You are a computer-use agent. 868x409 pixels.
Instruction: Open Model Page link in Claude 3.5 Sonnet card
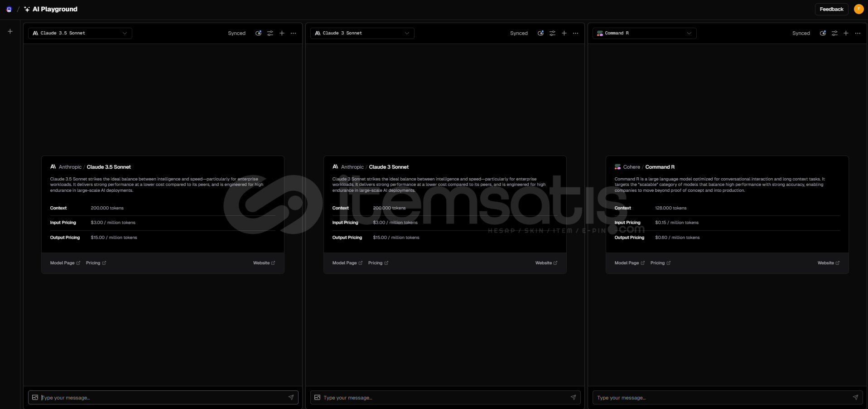point(65,263)
